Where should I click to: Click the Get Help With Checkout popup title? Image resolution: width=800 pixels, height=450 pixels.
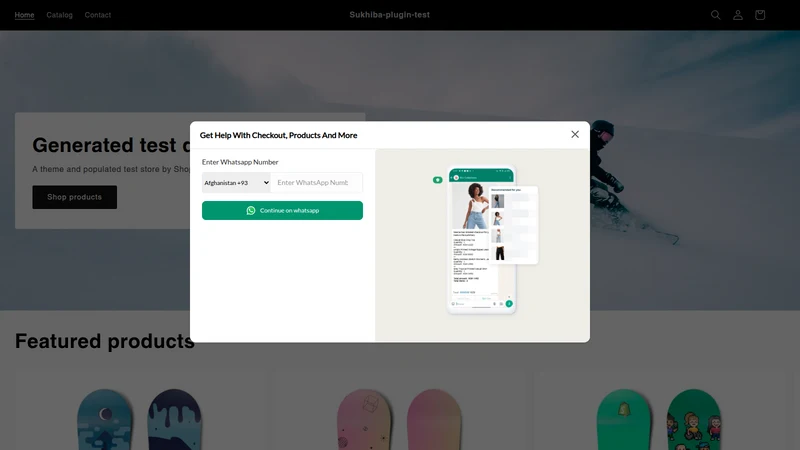point(278,135)
